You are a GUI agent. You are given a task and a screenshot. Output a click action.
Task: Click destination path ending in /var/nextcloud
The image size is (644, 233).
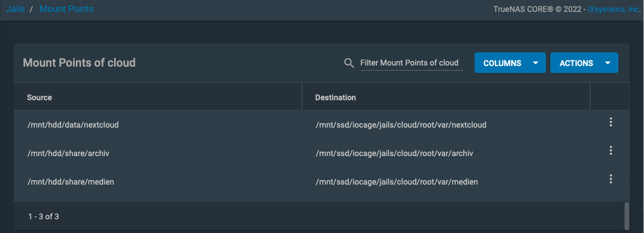[400, 124]
